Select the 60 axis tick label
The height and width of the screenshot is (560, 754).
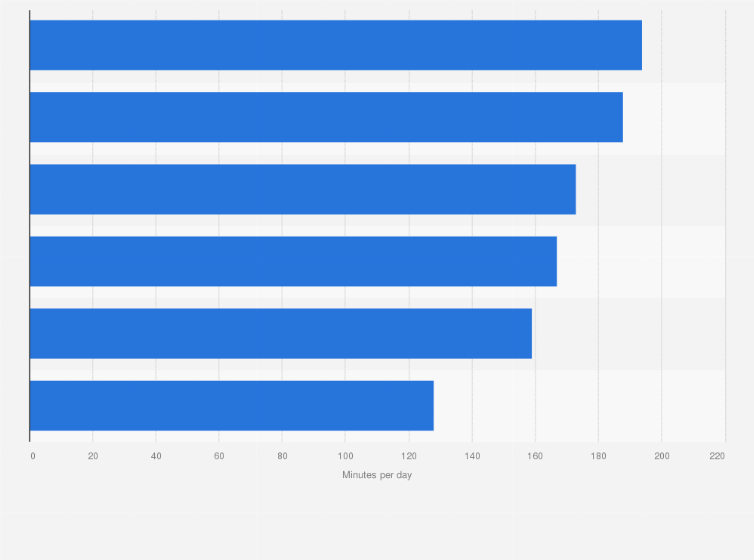pyautogui.click(x=219, y=456)
